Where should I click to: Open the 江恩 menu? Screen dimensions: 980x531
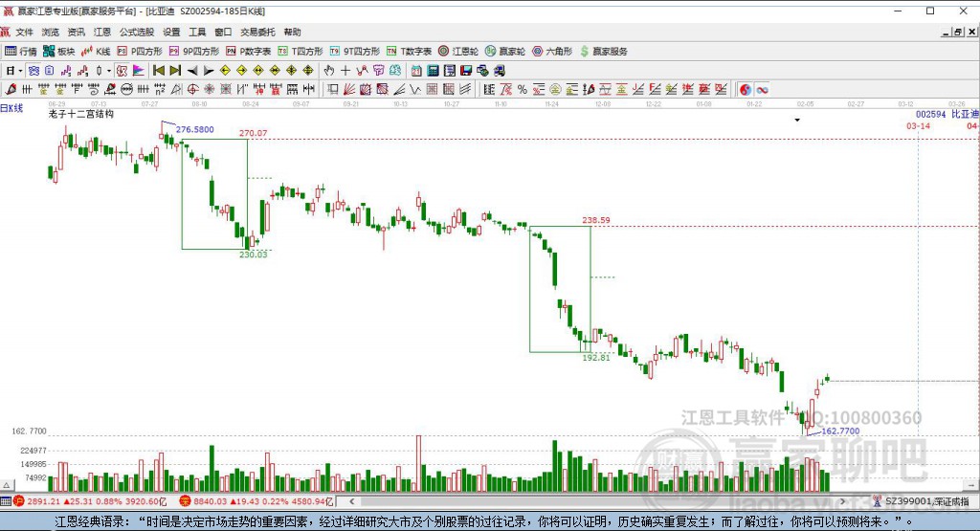[x=102, y=32]
